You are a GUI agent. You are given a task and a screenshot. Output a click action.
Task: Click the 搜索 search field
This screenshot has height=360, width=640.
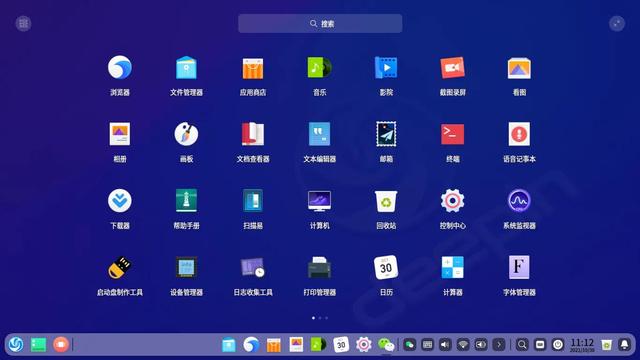320,24
